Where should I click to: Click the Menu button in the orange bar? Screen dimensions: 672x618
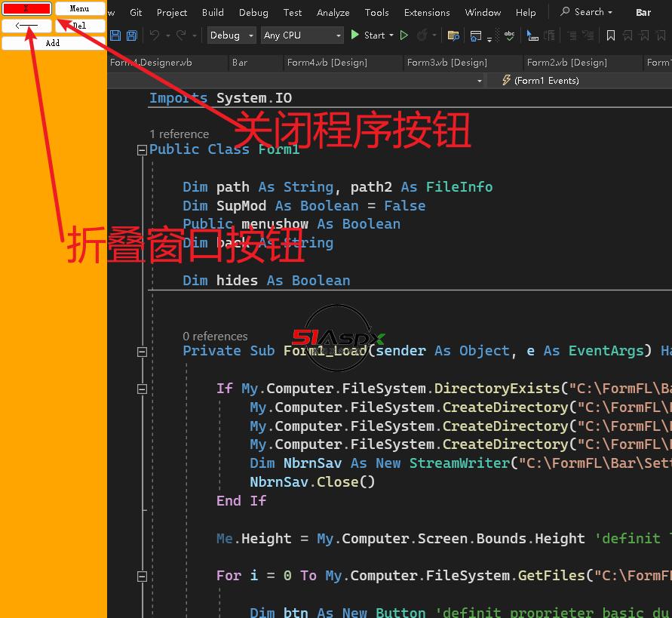pyautogui.click(x=80, y=8)
